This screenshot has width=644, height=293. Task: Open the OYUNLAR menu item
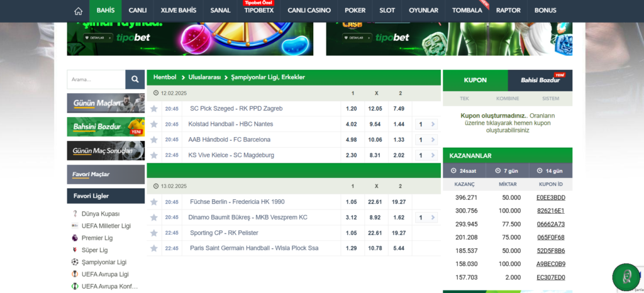[x=423, y=11]
